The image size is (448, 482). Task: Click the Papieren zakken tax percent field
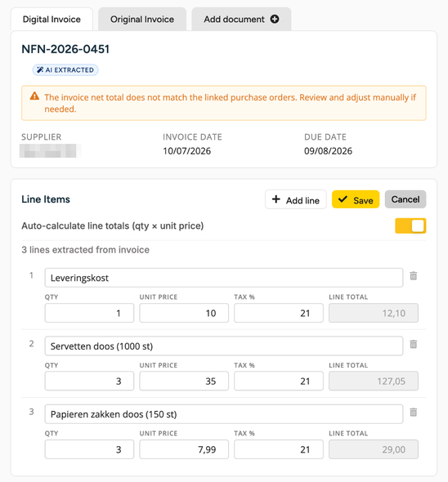(279, 449)
